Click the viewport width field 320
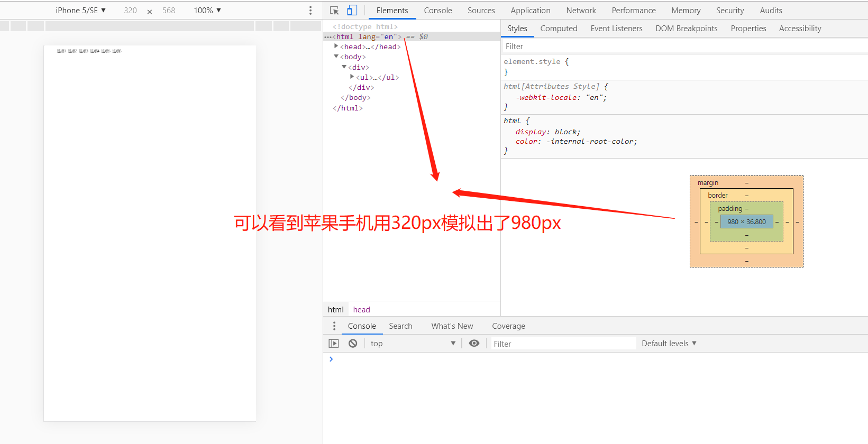The width and height of the screenshot is (868, 444). coord(130,11)
